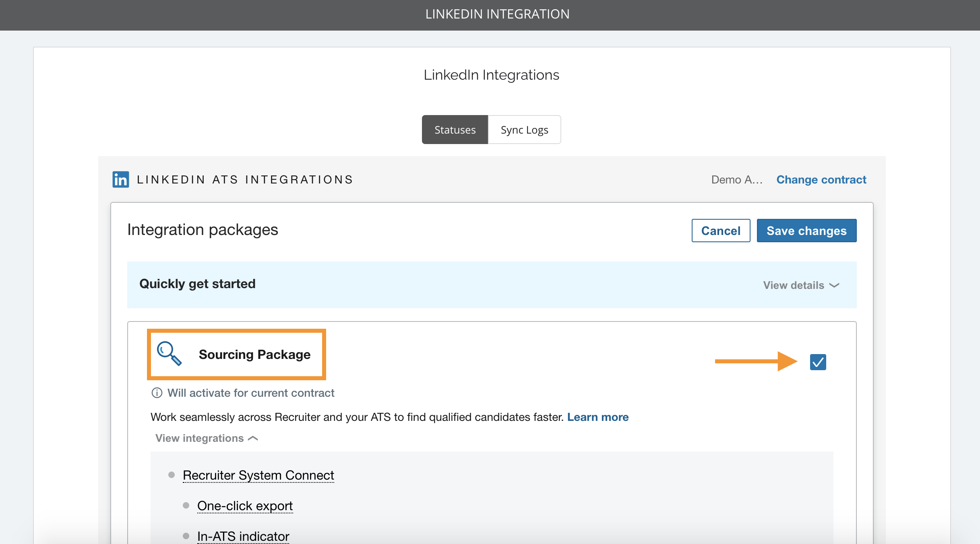Click the 'LinkedIn Integrations' page title
This screenshot has width=980, height=544.
(491, 75)
